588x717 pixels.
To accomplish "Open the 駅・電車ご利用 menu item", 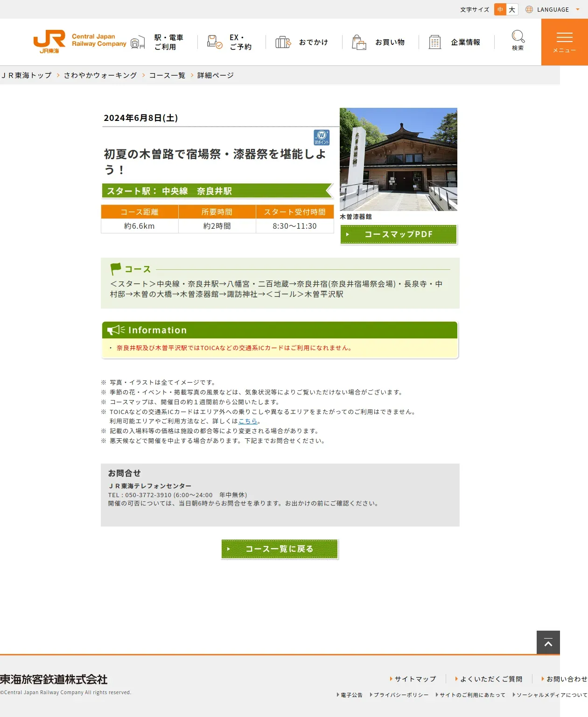I will (x=169, y=42).
